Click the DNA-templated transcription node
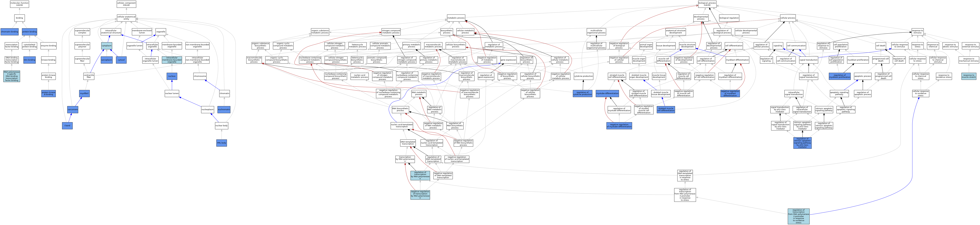The width and height of the screenshot is (980, 225). point(408,143)
